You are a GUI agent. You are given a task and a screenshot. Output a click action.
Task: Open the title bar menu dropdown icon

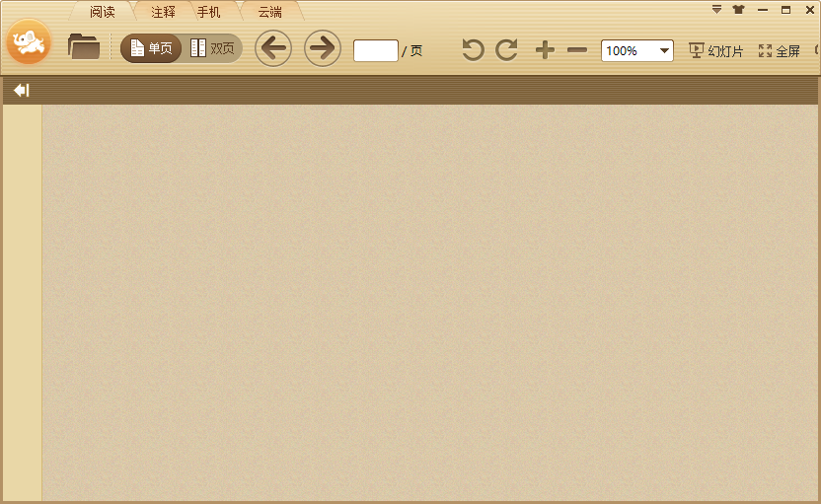click(716, 10)
